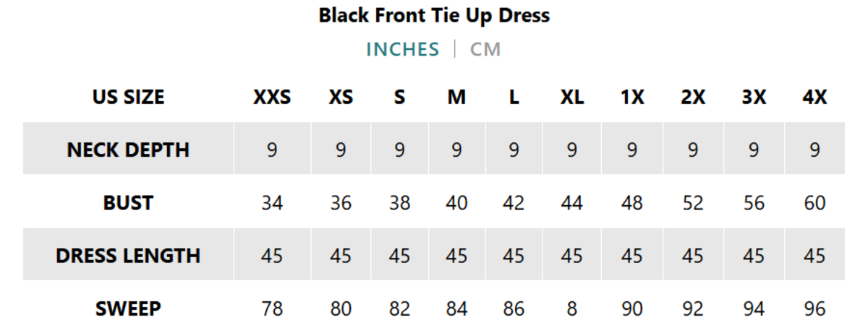Switch measurements to CM

(485, 49)
